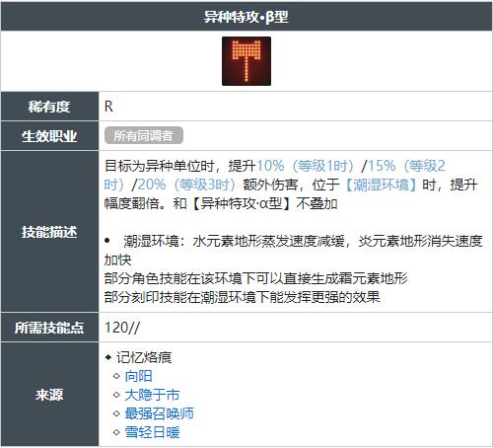Click the 记忆烙痕 source heading
This screenshot has height=448, width=493.
click(x=144, y=357)
